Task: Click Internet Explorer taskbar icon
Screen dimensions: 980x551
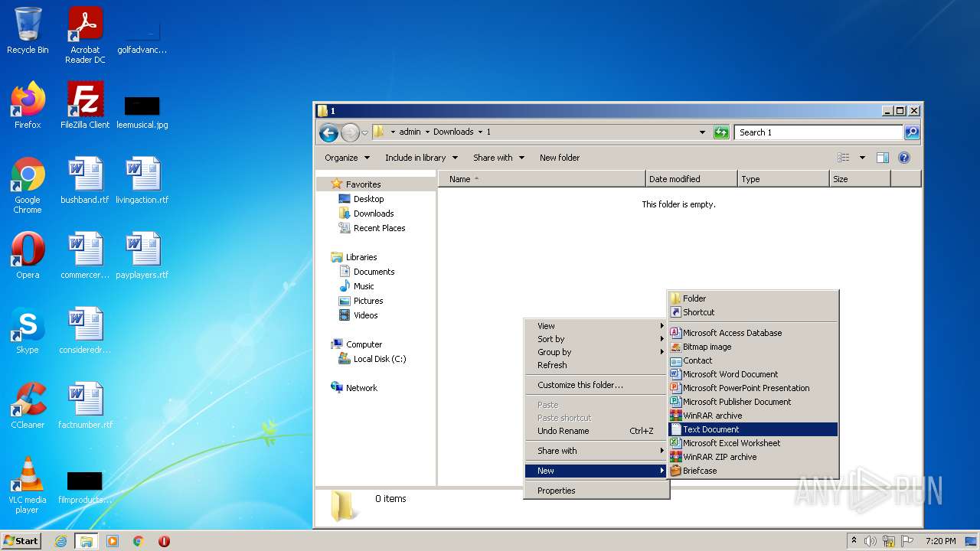Action: (x=60, y=541)
